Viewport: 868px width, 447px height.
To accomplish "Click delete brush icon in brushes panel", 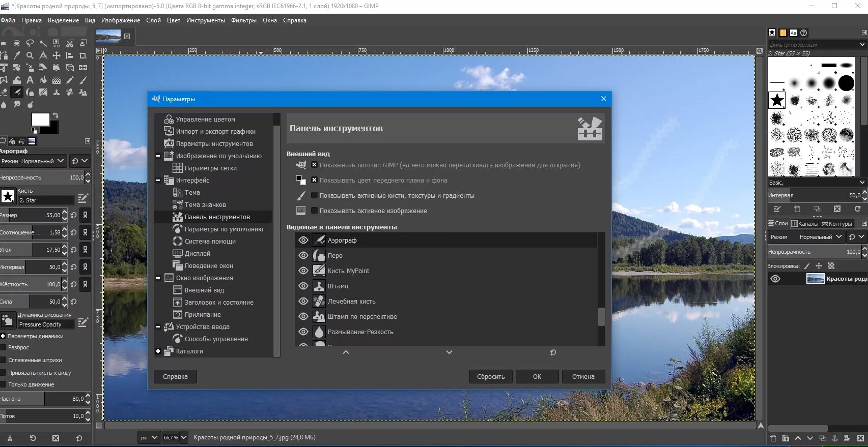I will [x=837, y=209].
